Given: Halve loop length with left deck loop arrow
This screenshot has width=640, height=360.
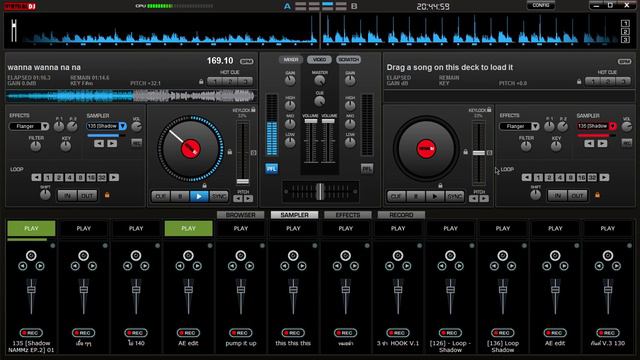Looking at the screenshot, I should 36,178.
